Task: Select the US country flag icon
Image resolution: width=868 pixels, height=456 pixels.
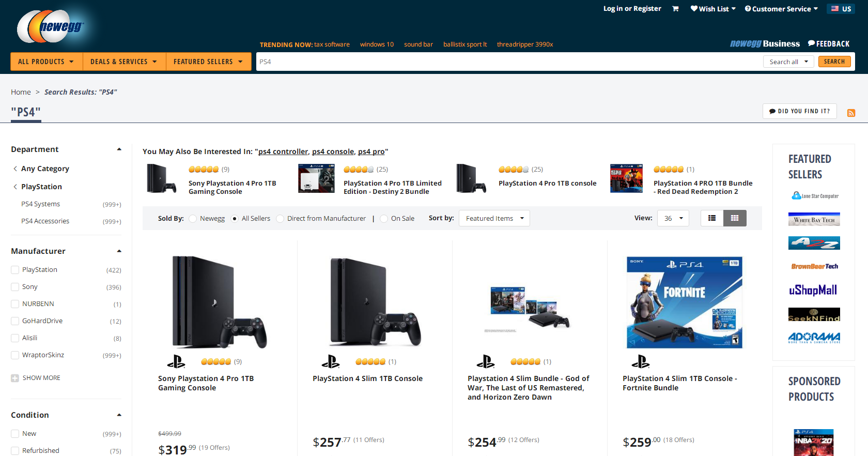Action: [835, 9]
